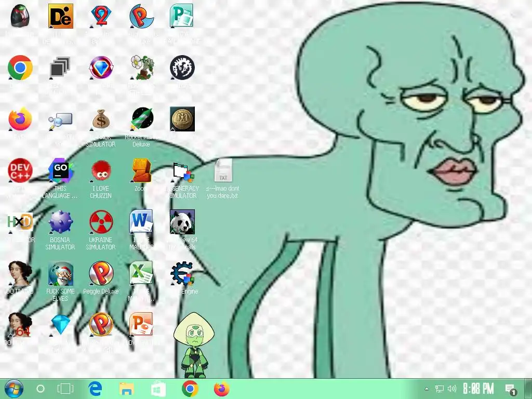The width and height of the screenshot is (532, 399).
Task: Open the Microsoft Publisher shortcut
Action: pos(182,16)
